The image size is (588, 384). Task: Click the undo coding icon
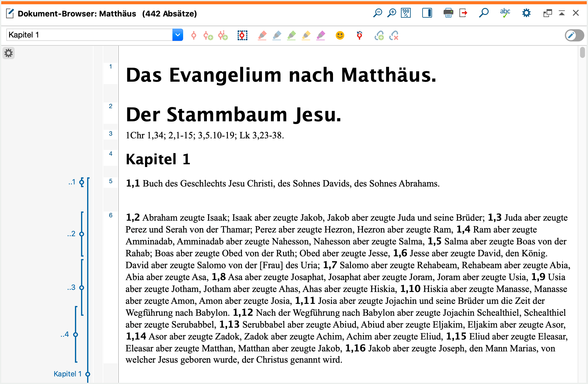coord(360,36)
